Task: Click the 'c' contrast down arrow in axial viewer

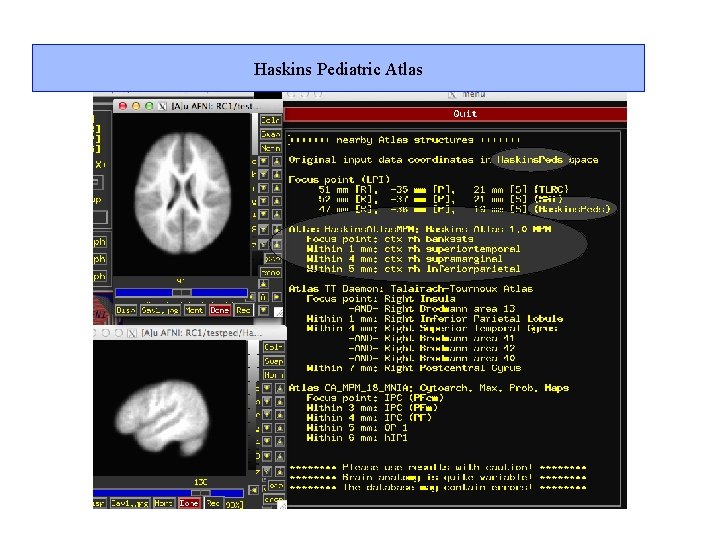Action: coord(264,162)
